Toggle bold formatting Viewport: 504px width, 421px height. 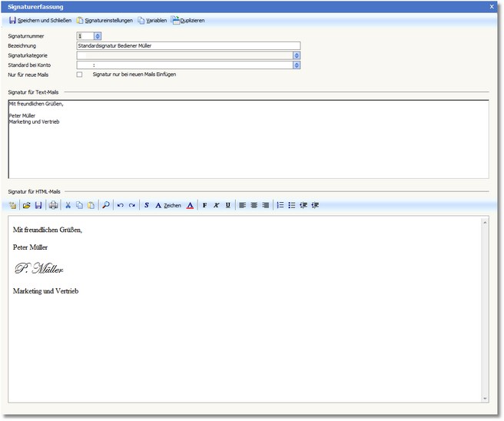pos(204,205)
